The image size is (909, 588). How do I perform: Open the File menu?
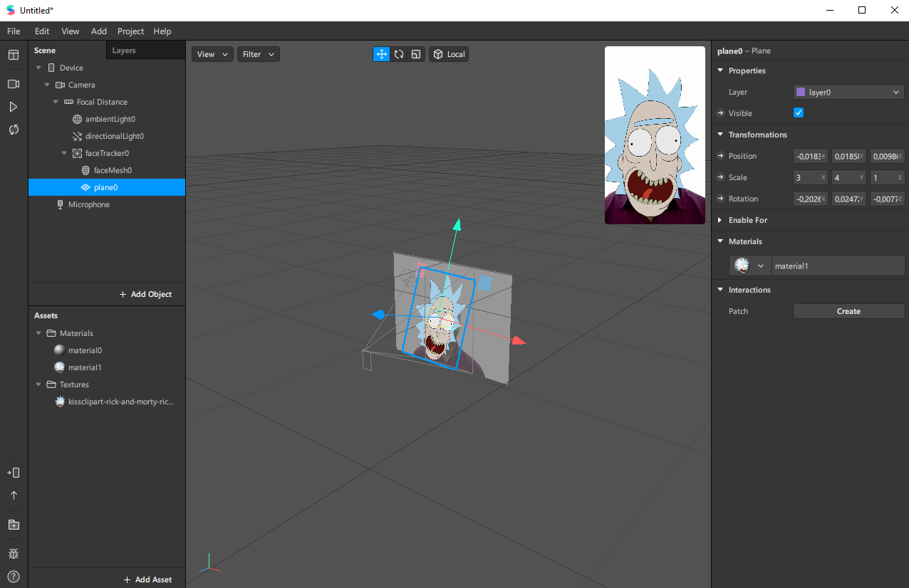[x=14, y=31]
